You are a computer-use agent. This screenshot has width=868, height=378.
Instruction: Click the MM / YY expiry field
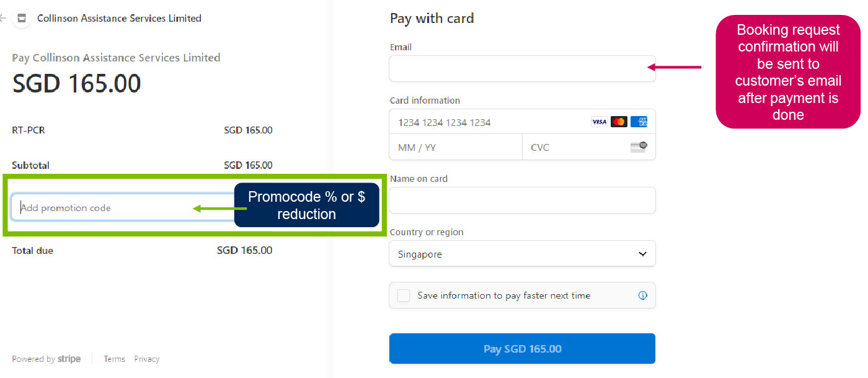456,147
